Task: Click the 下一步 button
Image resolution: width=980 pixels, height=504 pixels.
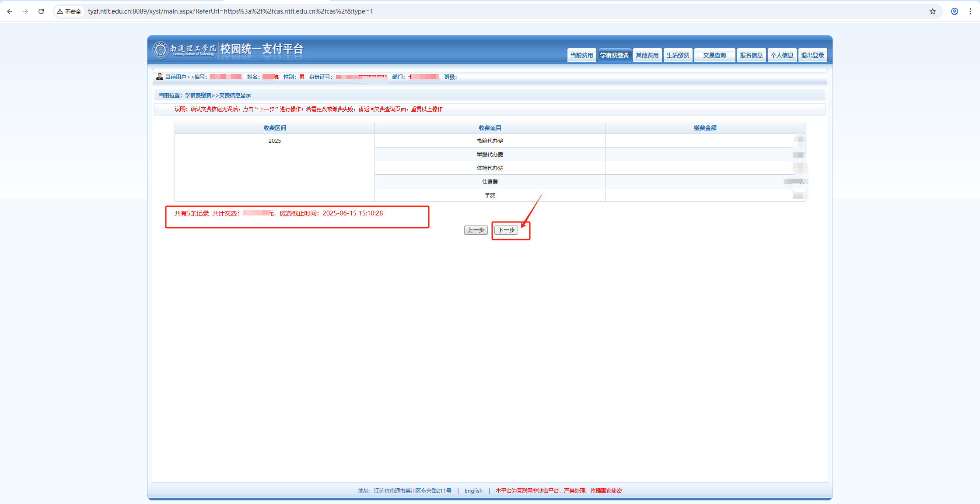Action: tap(506, 230)
